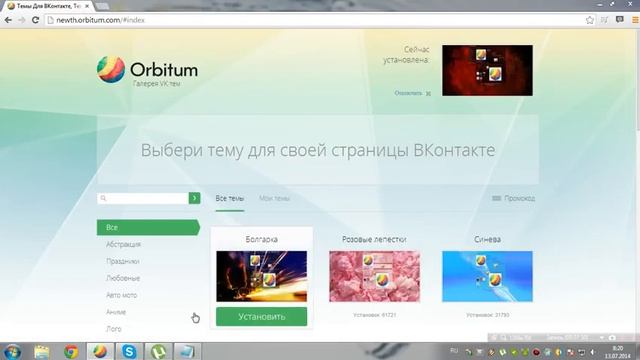Screen dimensions: 640x360
Task: Select the 'Лого' category
Action: 114,329
